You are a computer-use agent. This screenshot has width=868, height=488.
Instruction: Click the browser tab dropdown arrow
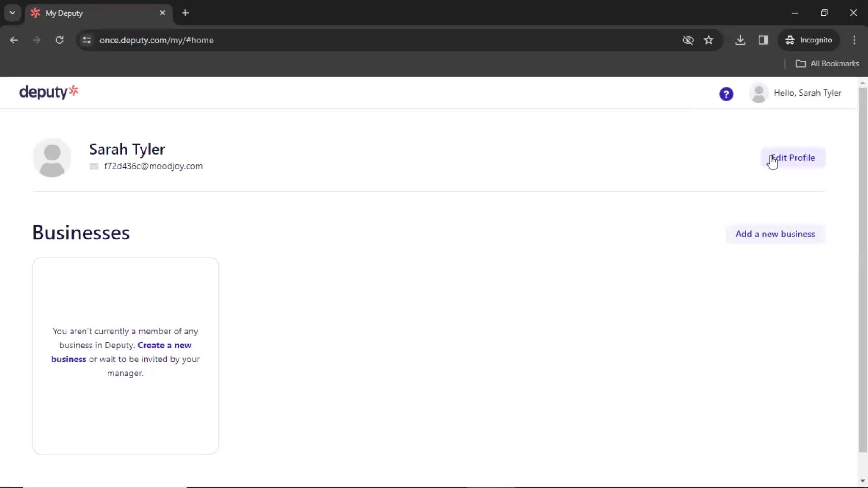[13, 13]
